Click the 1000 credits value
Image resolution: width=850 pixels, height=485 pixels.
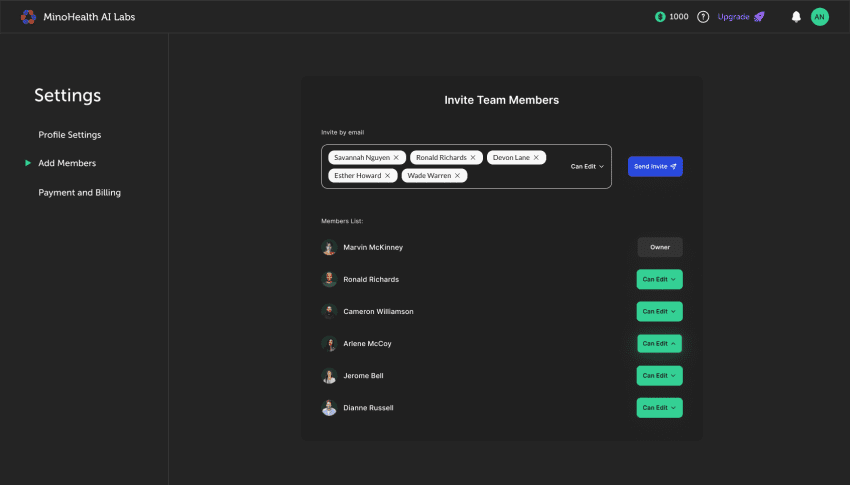tap(679, 17)
